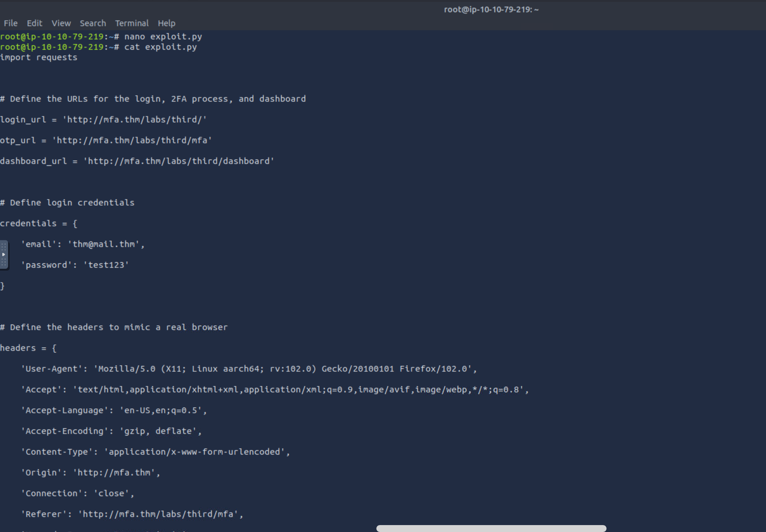This screenshot has height=532, width=766.
Task: Open the Search menu
Action: pos(93,23)
